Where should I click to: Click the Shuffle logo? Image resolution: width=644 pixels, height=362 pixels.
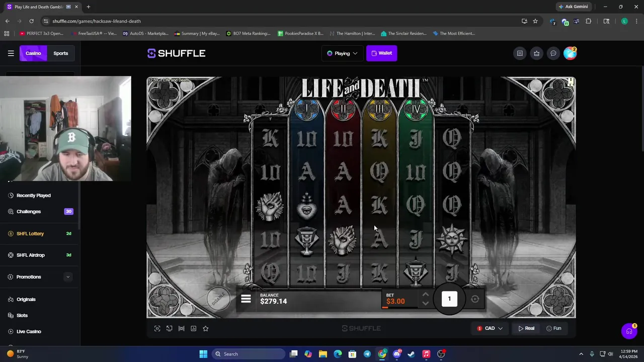176,53
